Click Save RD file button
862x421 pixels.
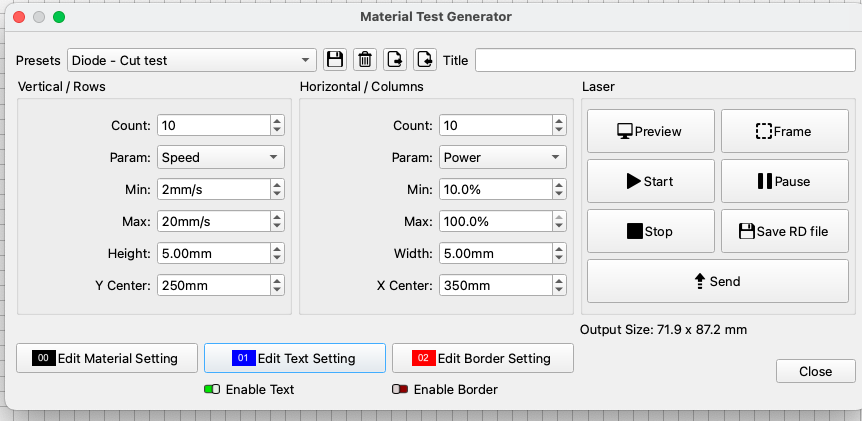point(784,231)
